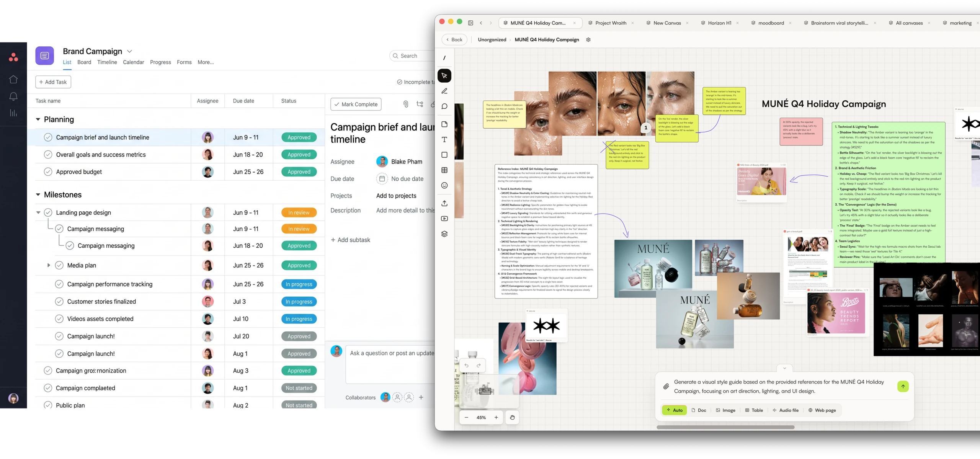Image resolution: width=980 pixels, height=459 pixels.
Task: Switch to Progress tab
Action: tap(160, 62)
